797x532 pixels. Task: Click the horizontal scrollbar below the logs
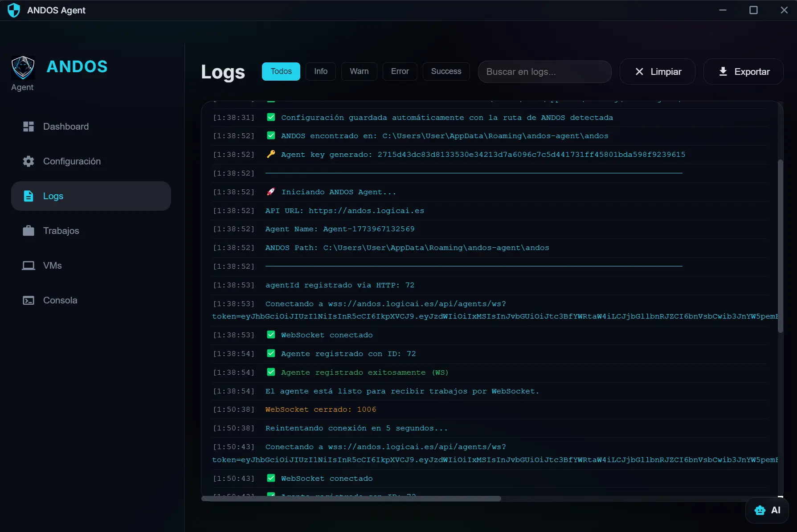point(352,499)
